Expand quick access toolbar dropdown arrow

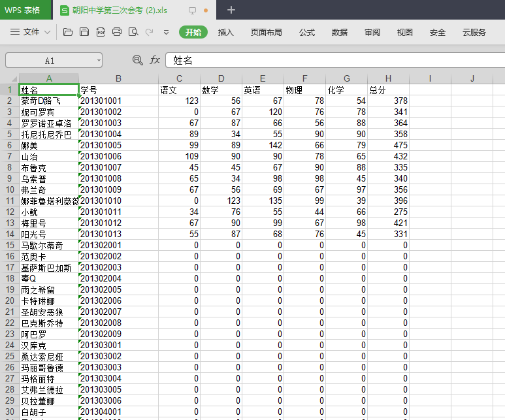tap(166, 32)
